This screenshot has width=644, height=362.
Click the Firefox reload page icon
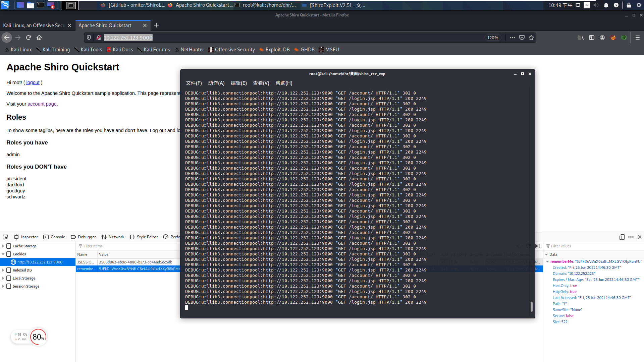point(29,38)
